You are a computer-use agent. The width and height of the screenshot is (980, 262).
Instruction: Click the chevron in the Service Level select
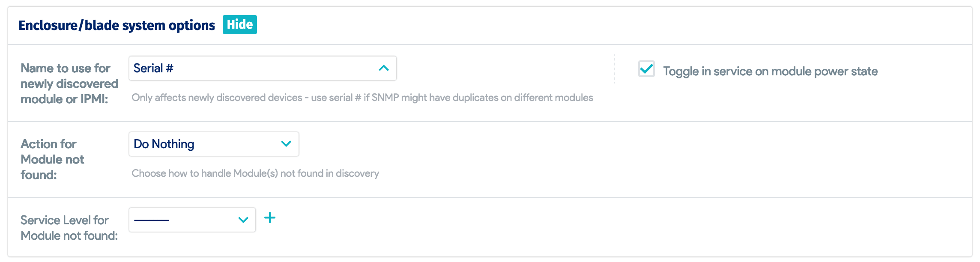tap(243, 220)
